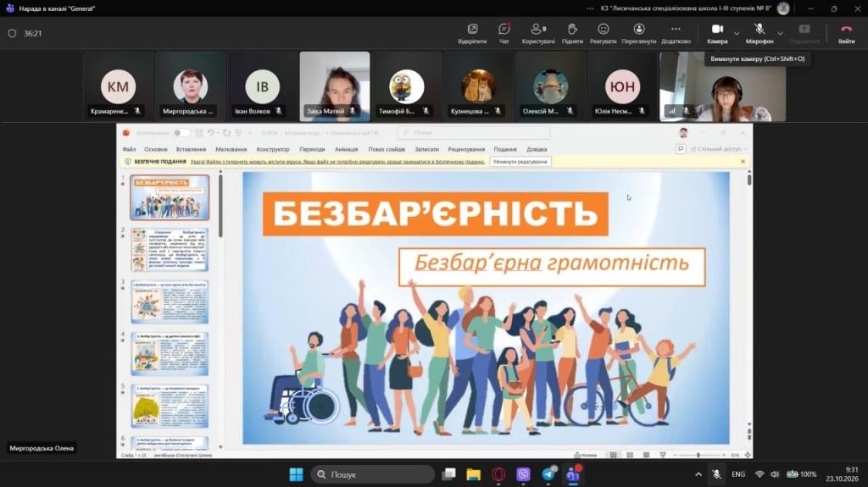Switch to the Подання tab
This screenshot has width=868, height=487.
tap(505, 149)
